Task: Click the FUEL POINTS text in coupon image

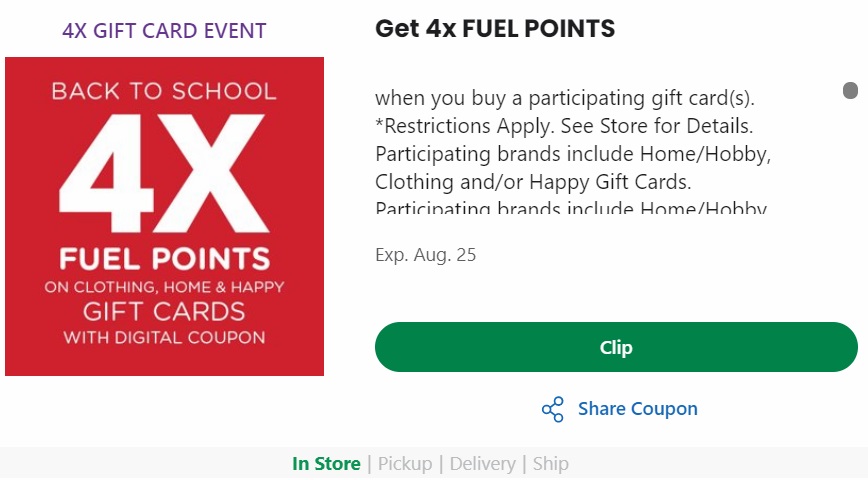Action: [x=164, y=259]
